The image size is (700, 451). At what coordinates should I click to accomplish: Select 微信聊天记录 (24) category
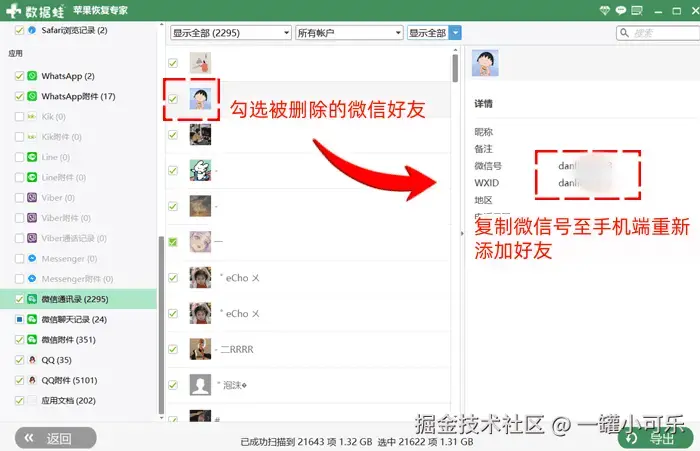(74, 319)
